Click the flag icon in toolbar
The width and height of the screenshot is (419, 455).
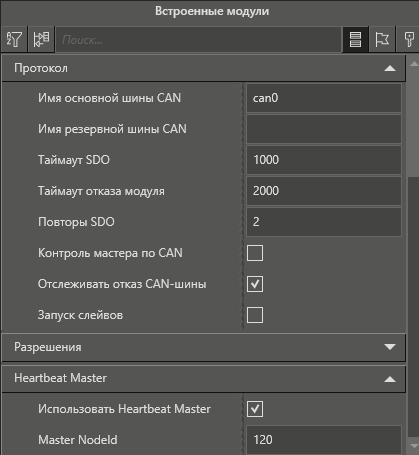point(382,39)
